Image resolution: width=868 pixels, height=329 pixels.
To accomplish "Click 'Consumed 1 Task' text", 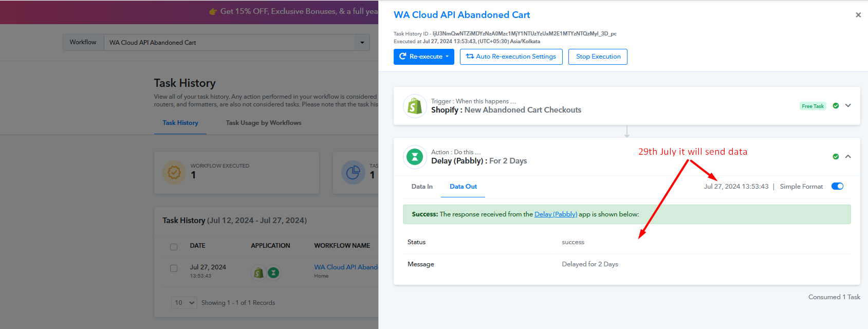I will pyautogui.click(x=834, y=297).
